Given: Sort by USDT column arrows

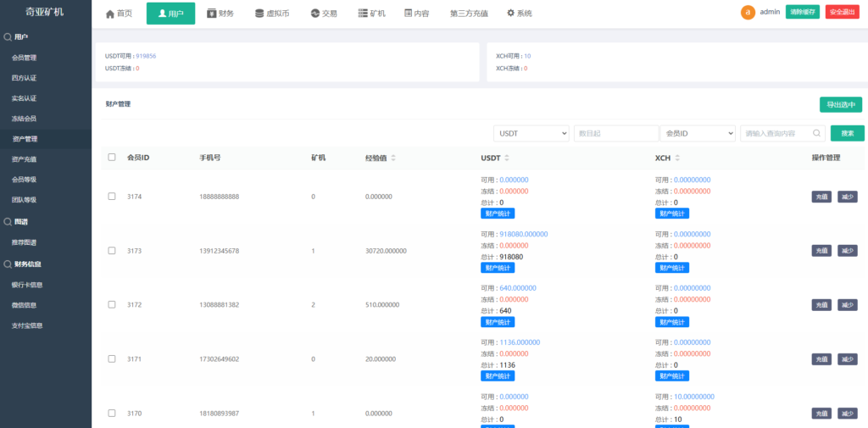Looking at the screenshot, I should coord(507,158).
